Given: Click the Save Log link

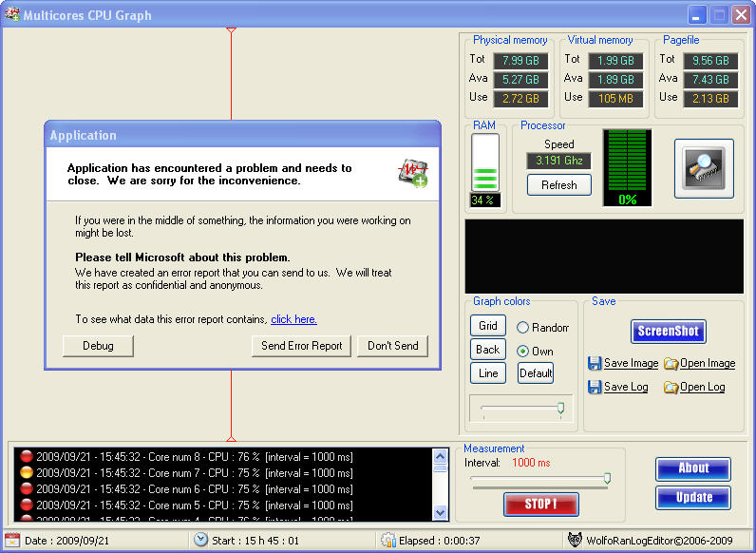Looking at the screenshot, I should (626, 387).
